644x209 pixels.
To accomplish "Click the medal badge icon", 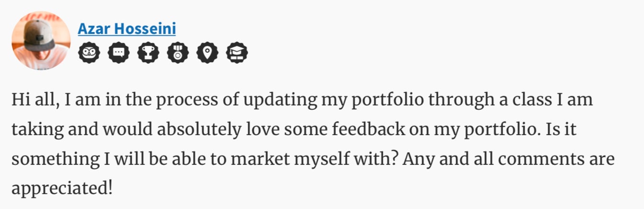I will click(178, 53).
